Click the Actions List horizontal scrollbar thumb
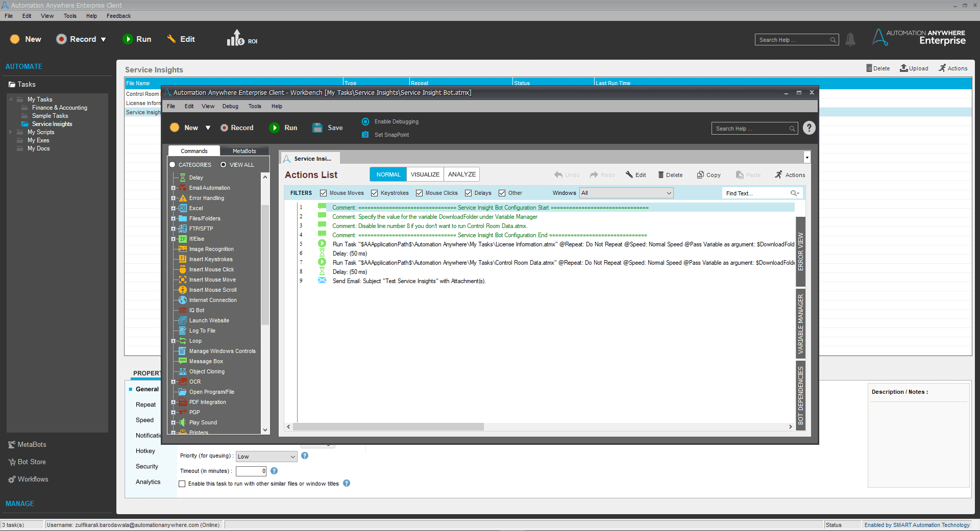Viewport: 980px width, 531px height. [388, 427]
